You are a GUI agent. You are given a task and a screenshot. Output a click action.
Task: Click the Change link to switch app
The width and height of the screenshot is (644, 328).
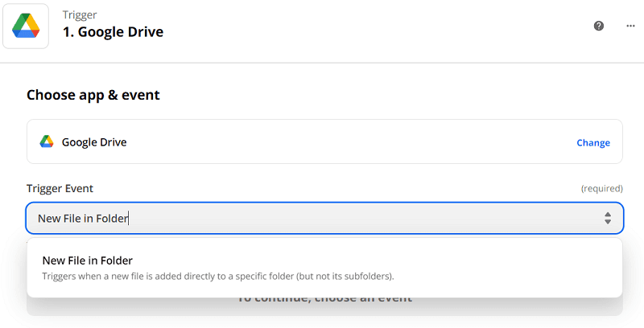[x=593, y=143]
